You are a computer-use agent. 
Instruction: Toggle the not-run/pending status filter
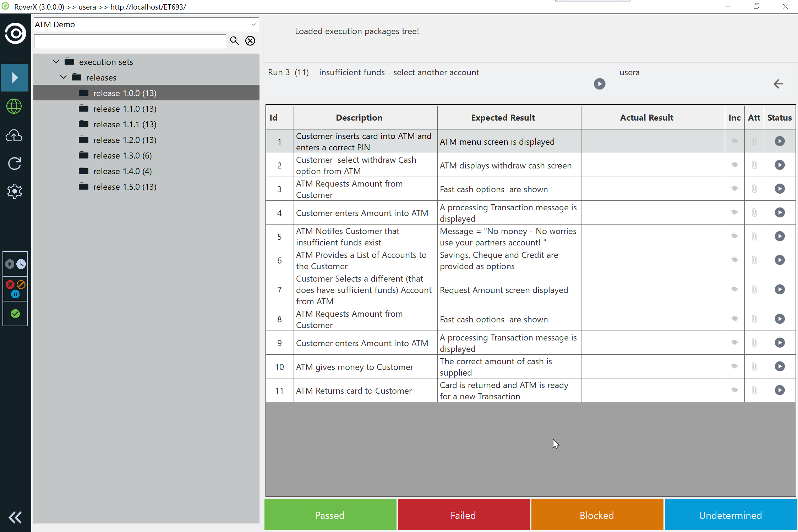[15, 264]
